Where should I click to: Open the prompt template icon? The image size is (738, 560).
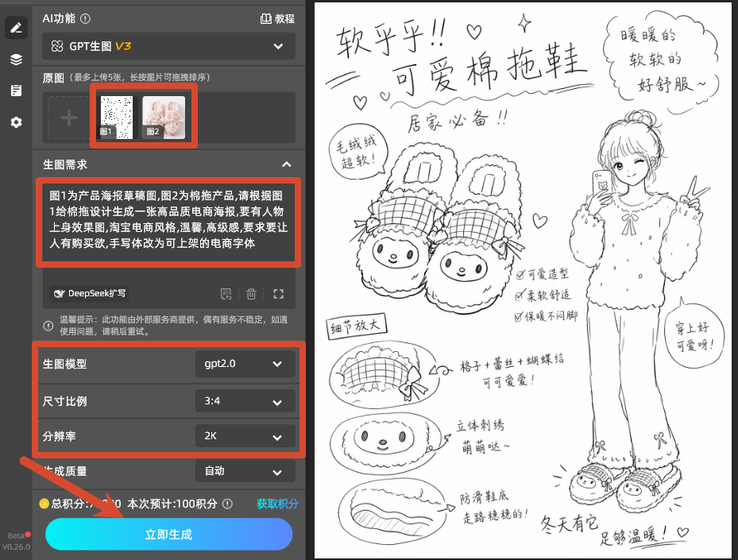click(x=226, y=294)
